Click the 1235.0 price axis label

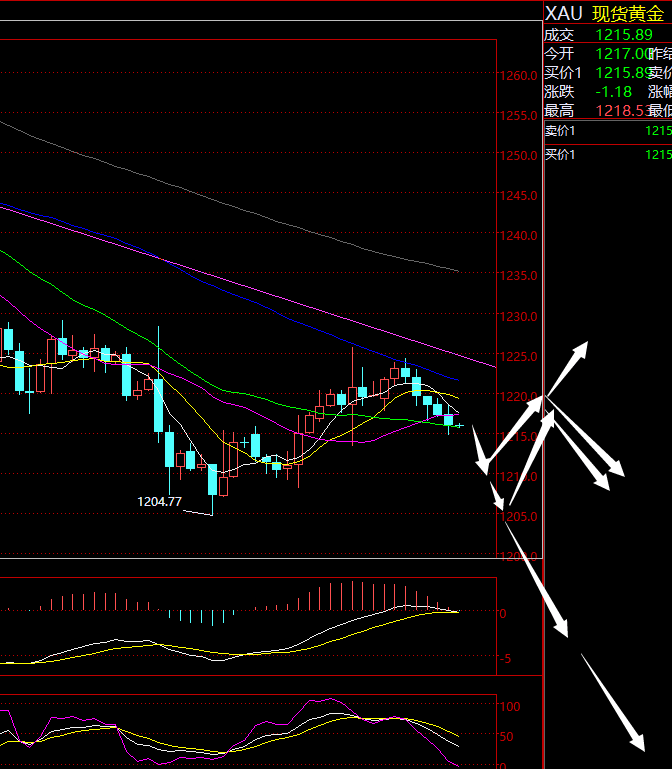point(519,276)
